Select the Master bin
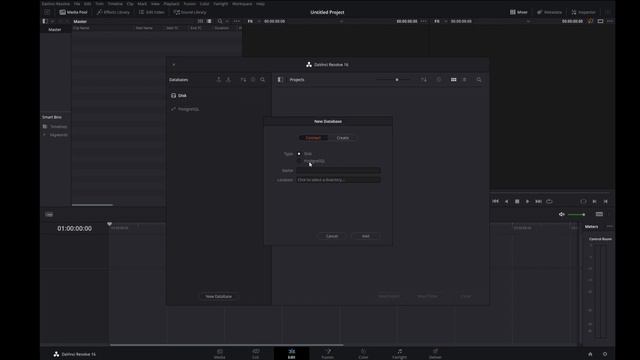Screen dimensions: 640x360 click(55, 30)
